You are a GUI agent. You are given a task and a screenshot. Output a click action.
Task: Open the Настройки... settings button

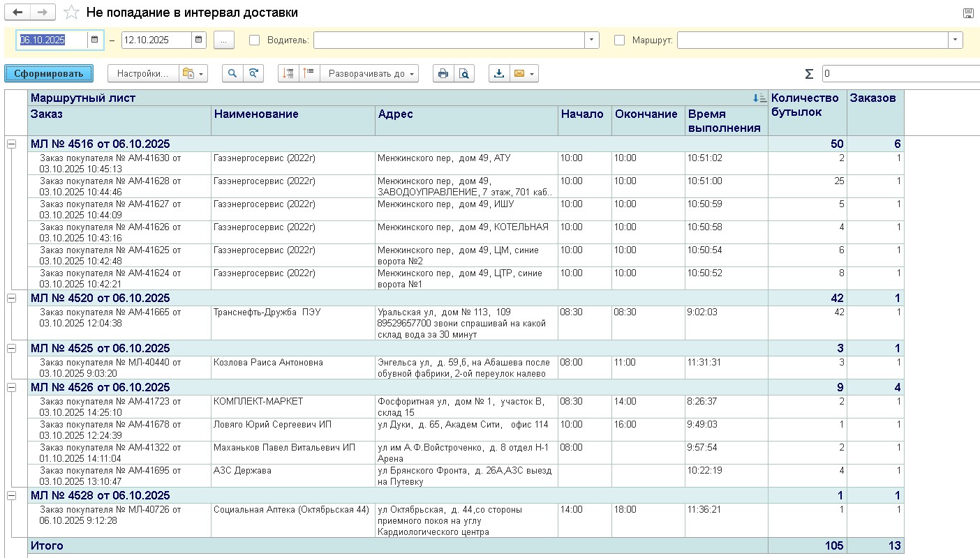click(142, 73)
